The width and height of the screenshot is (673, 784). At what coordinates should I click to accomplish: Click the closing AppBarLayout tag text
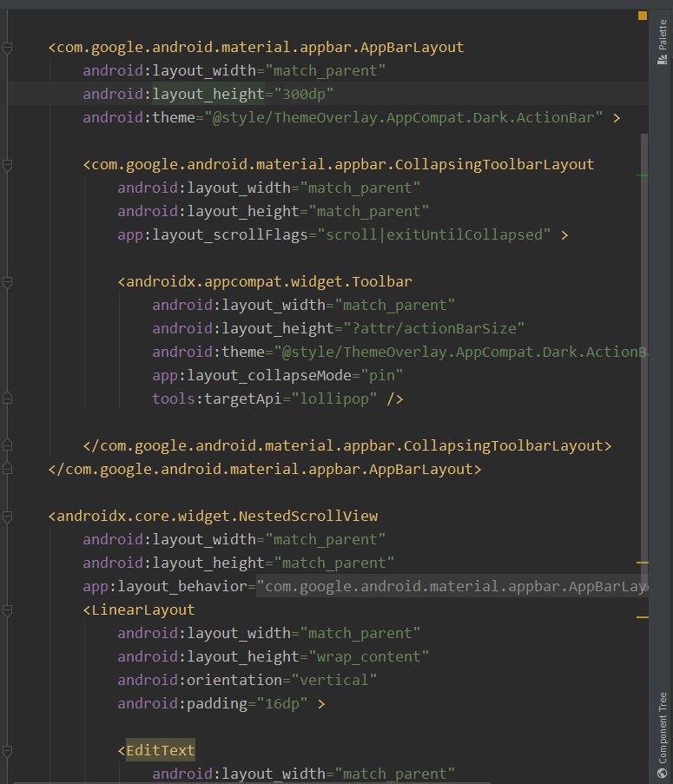265,470
